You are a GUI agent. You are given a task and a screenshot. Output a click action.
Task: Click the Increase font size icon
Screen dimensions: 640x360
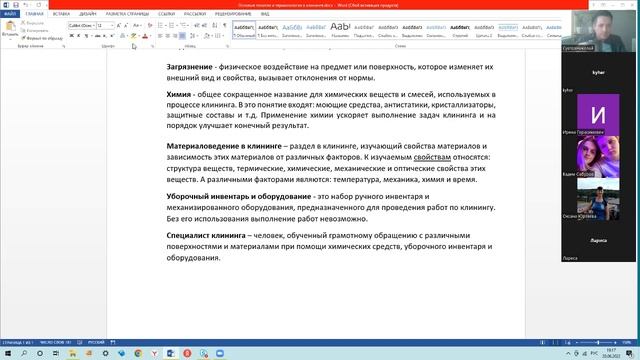[x=118, y=26]
